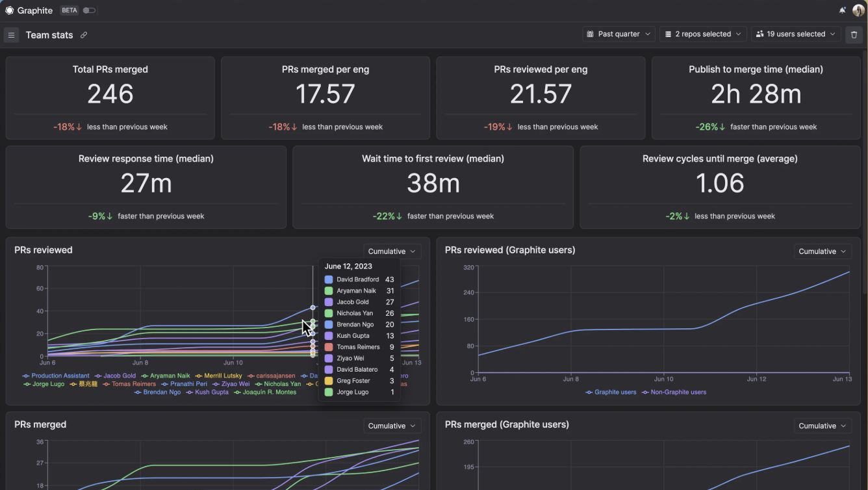Click the trash icon in the filter bar

pyautogui.click(x=854, y=34)
